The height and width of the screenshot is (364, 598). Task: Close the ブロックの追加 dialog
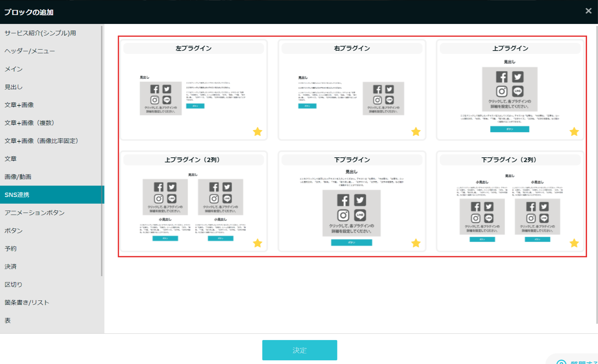(588, 11)
